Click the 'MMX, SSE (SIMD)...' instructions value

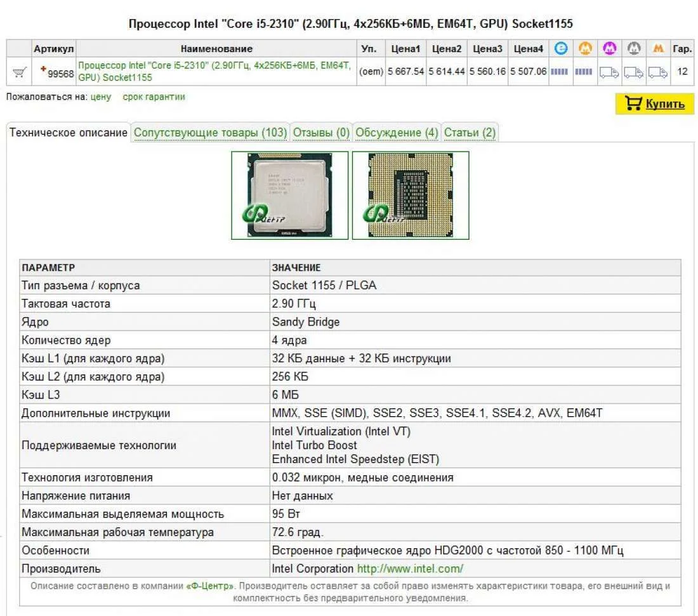pos(437,413)
